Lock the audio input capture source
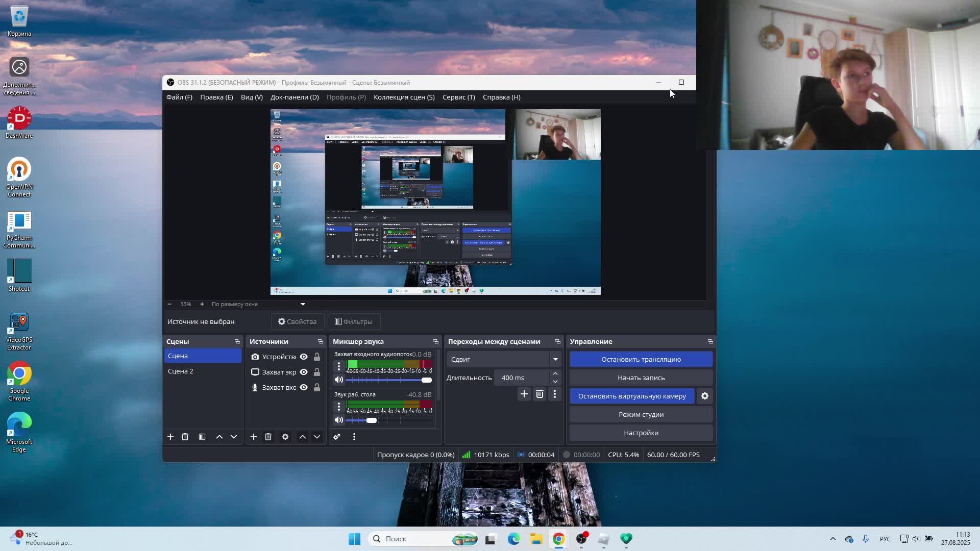Viewport: 980px width, 551px height. coord(317,388)
